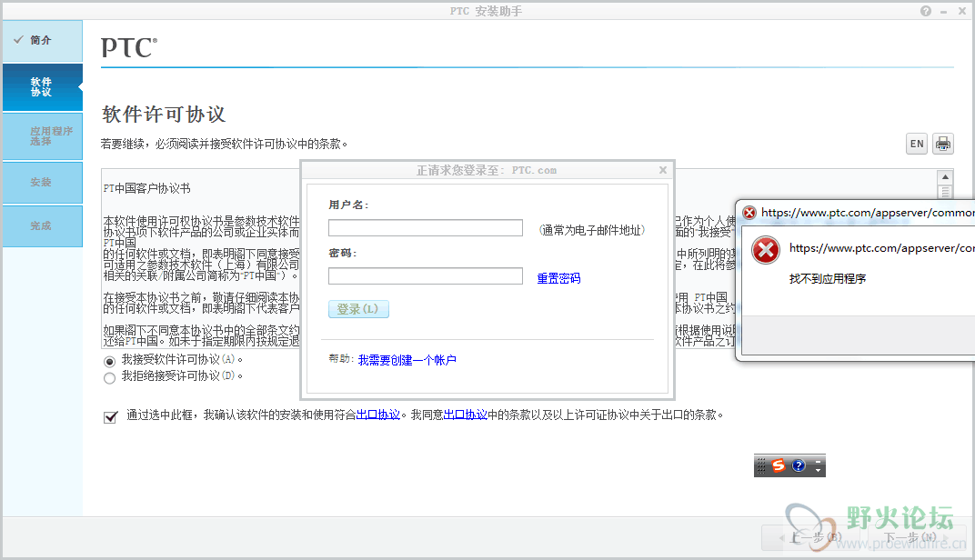975x560 pixels.
Task: Click the red error icon in message box
Action: (766, 251)
